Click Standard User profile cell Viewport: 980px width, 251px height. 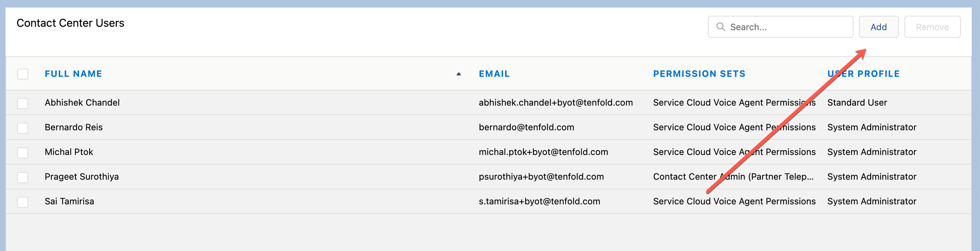click(857, 103)
